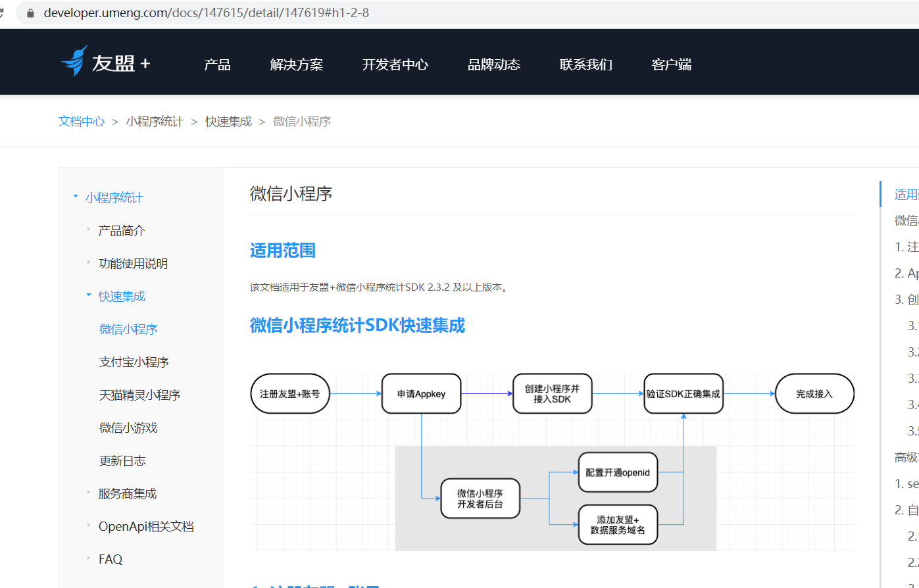Viewport: 919px width, 588px height.
Task: Click the 小程序统计 breadcrumb link
Action: (155, 121)
